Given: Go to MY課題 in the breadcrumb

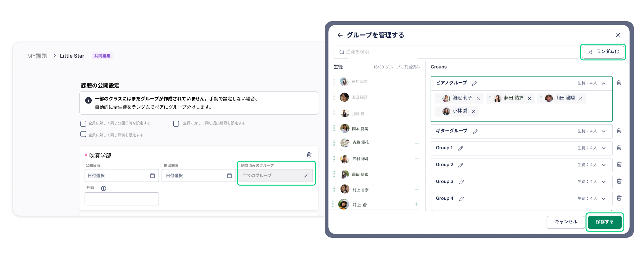Looking at the screenshot, I should [37, 56].
